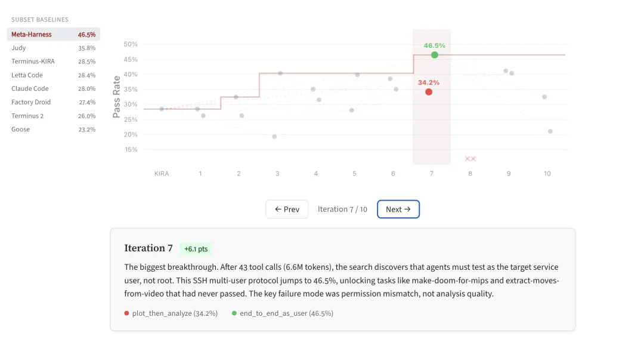Screen dimensions: 644x348
Task: Click the red X markers at iteration 8
Action: pyautogui.click(x=470, y=159)
